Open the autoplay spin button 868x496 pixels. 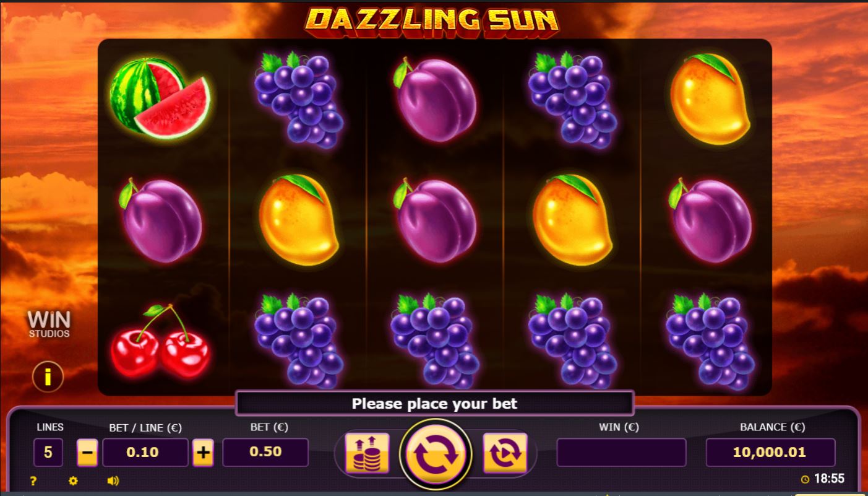(505, 453)
